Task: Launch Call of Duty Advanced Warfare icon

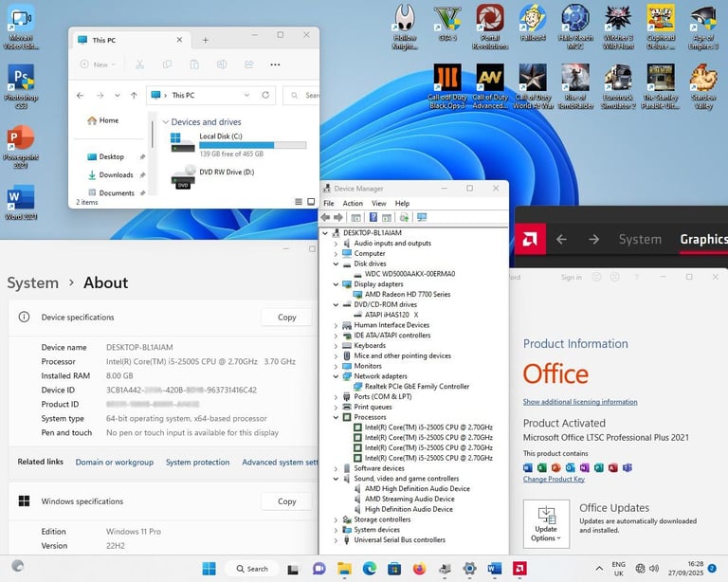Action: [x=490, y=87]
